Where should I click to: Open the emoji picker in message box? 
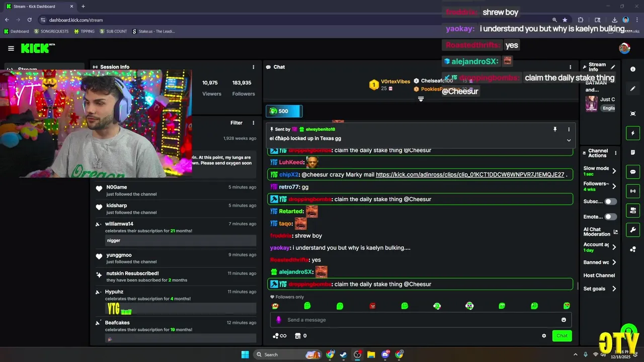click(x=563, y=320)
